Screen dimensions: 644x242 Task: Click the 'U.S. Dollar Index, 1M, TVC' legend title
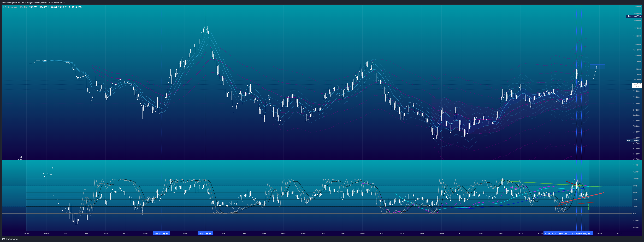[x=15, y=7]
